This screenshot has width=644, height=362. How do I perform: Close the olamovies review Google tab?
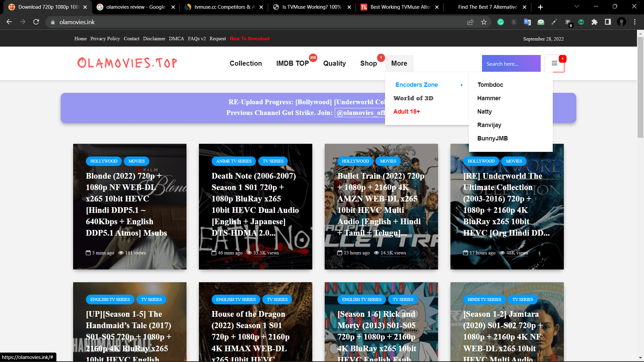pyautogui.click(x=173, y=7)
